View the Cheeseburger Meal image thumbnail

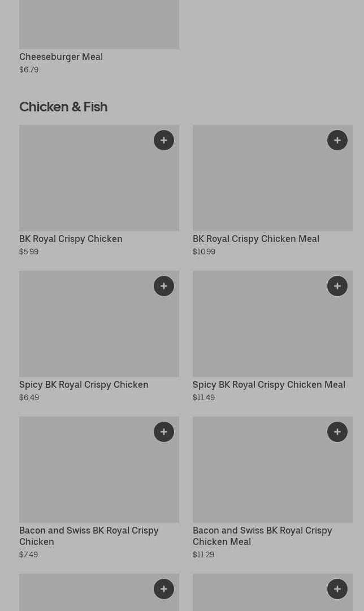[x=99, y=24]
